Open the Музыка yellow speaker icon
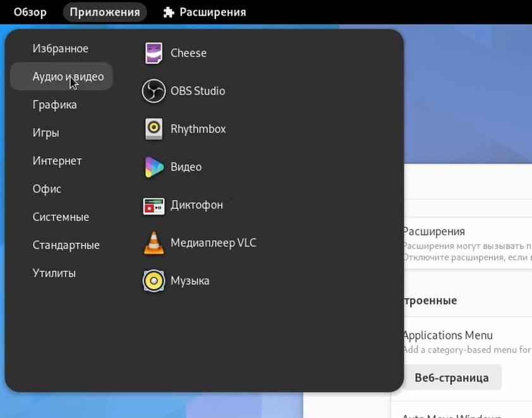 [x=154, y=281]
